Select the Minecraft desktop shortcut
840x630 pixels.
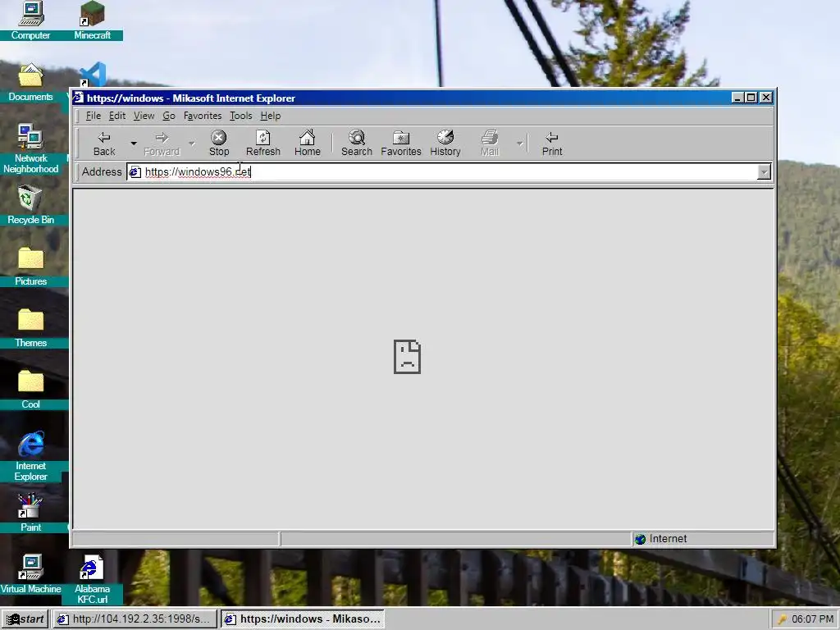point(92,21)
